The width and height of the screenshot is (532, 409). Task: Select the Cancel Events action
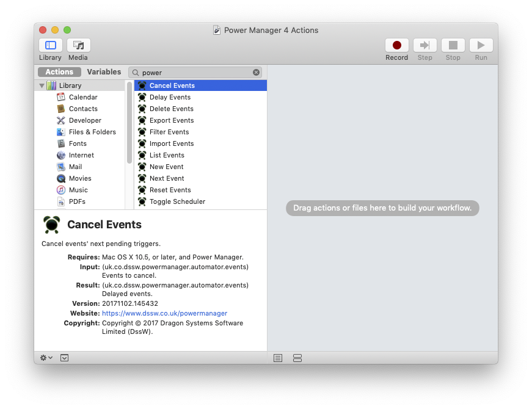[200, 85]
